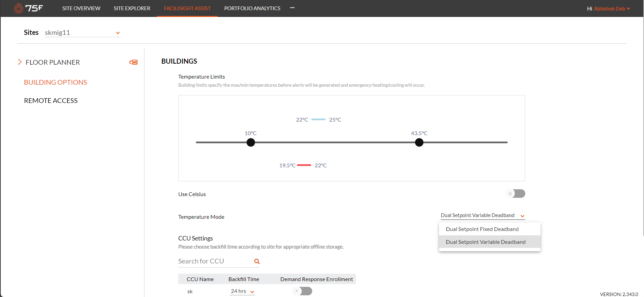Toggle Demand Response Enrollment for sk
The image size is (644, 297).
coord(302,291)
